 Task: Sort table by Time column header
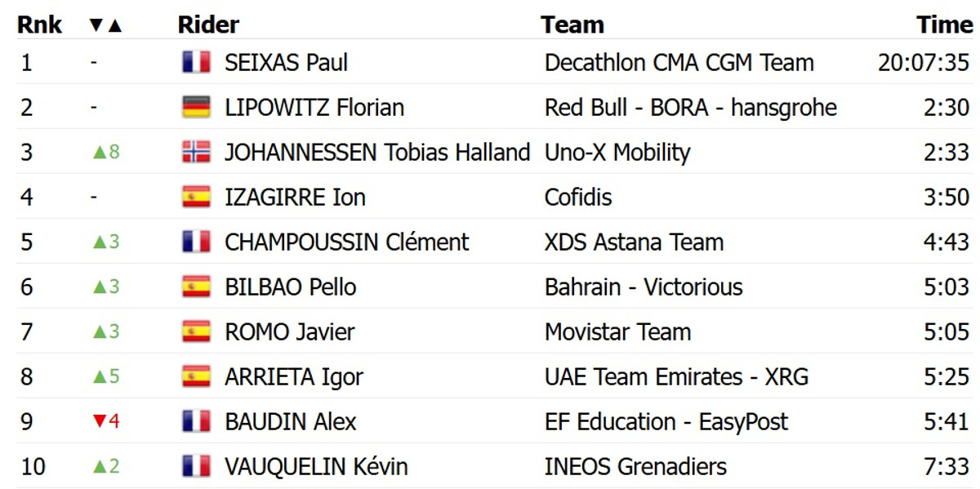coord(944,25)
